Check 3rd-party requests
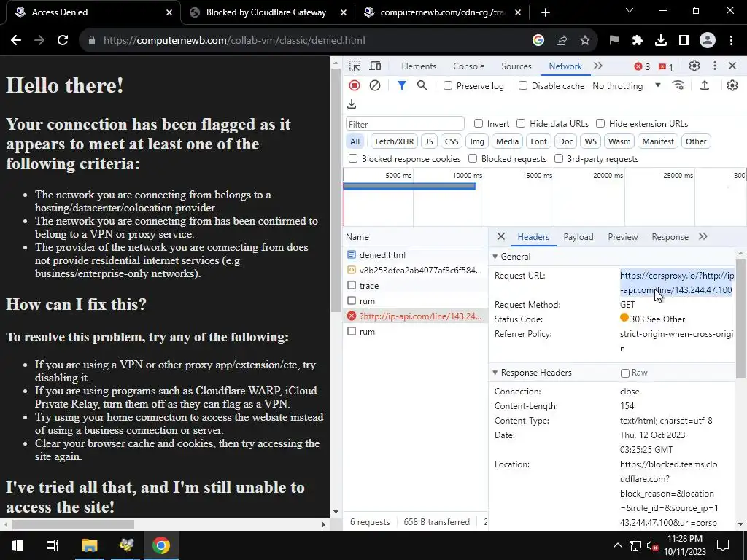This screenshot has height=560, width=747. 559,158
